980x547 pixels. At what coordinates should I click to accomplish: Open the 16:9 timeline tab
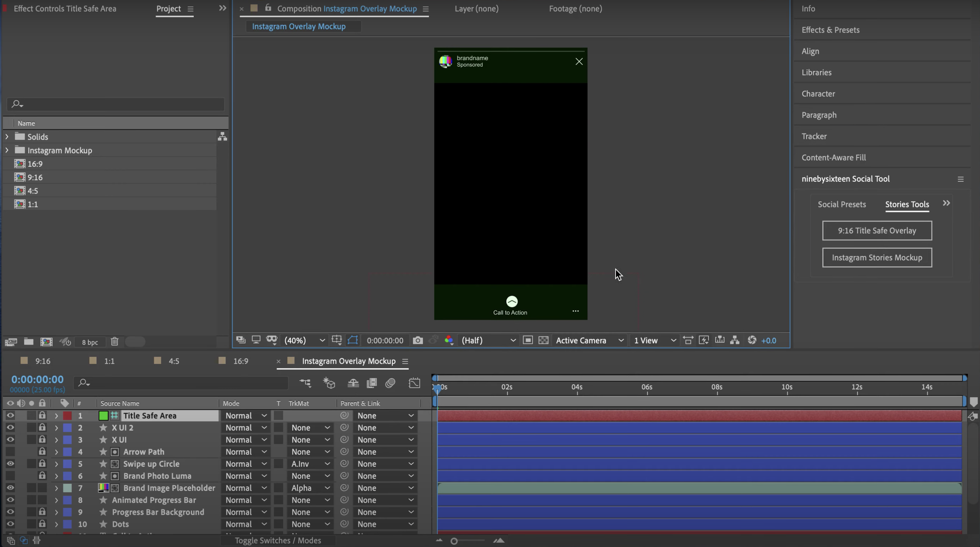[240, 361]
